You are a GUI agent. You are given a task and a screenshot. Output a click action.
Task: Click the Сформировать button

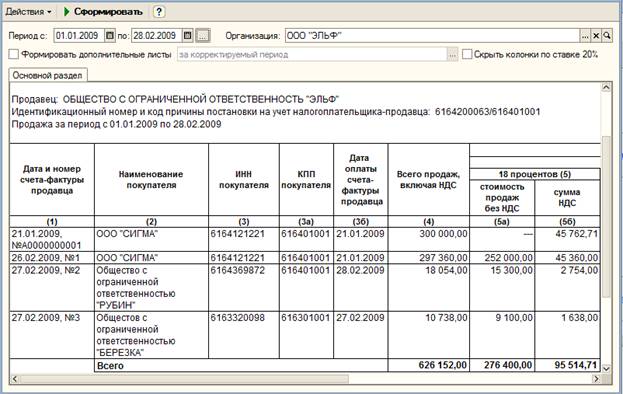click(x=103, y=12)
